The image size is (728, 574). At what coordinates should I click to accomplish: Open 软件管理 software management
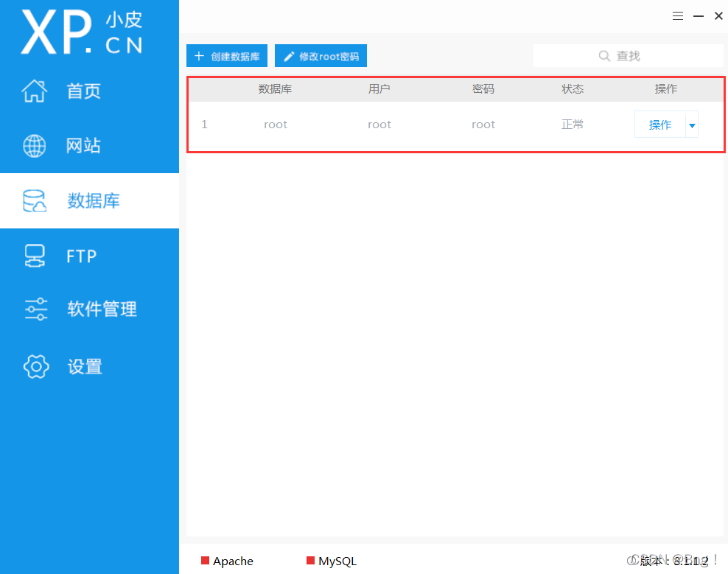point(89,309)
